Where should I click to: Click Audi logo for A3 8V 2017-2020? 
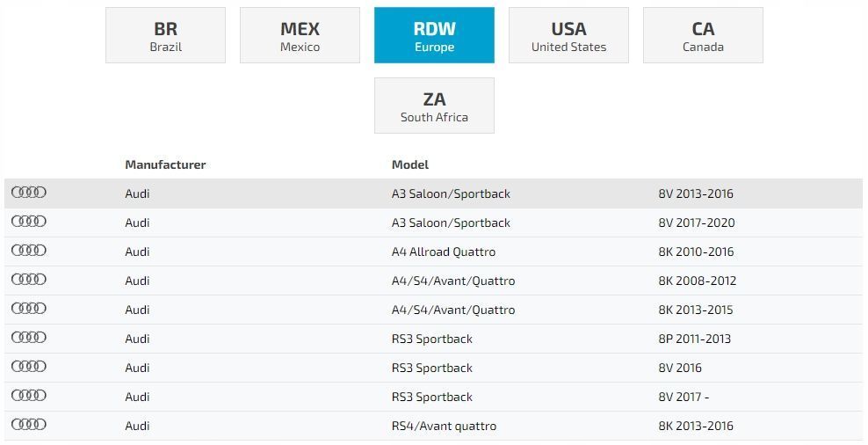click(x=29, y=221)
